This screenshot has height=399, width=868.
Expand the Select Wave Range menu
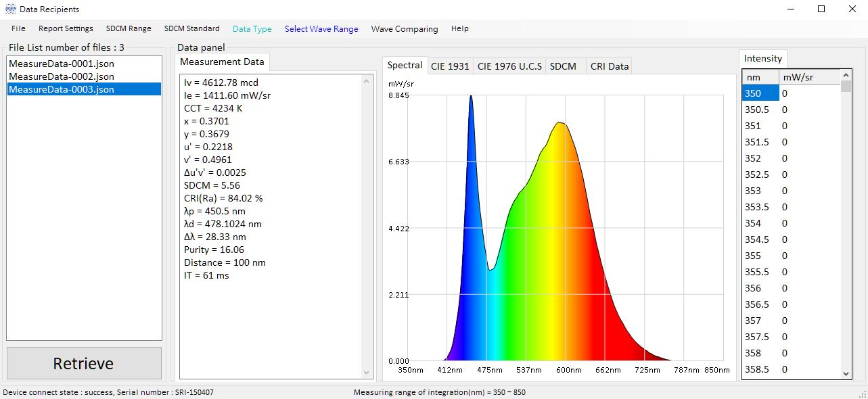(321, 29)
